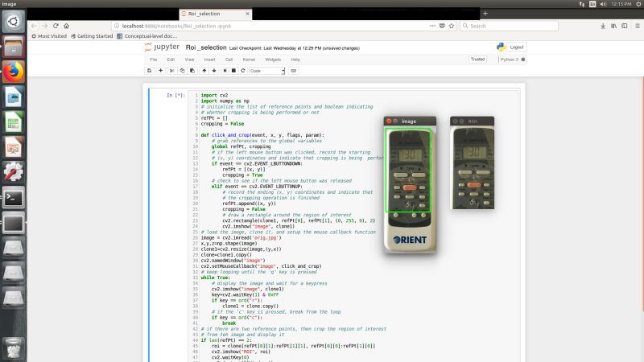Save notebook with the floppy disk icon
This screenshot has width=644, height=362.
click(x=149, y=71)
